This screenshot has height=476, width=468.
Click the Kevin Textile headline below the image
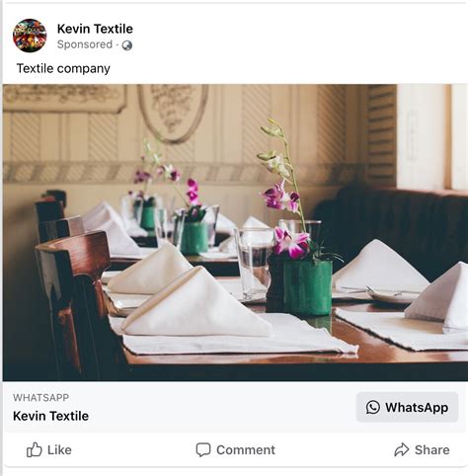pos(50,416)
